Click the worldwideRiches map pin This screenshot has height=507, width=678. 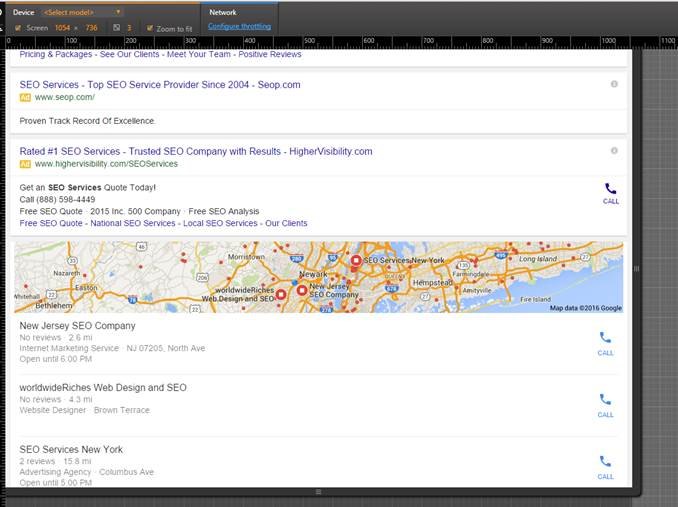(281, 295)
